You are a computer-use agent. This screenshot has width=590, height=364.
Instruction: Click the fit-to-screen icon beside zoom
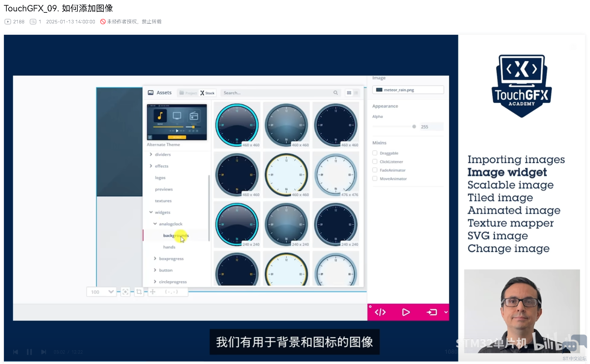point(125,292)
